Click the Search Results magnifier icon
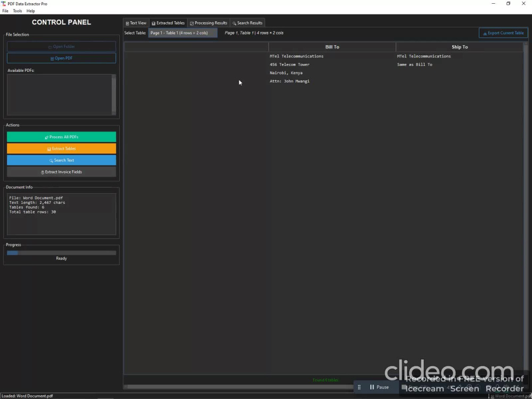This screenshot has width=532, height=399. coord(234,23)
